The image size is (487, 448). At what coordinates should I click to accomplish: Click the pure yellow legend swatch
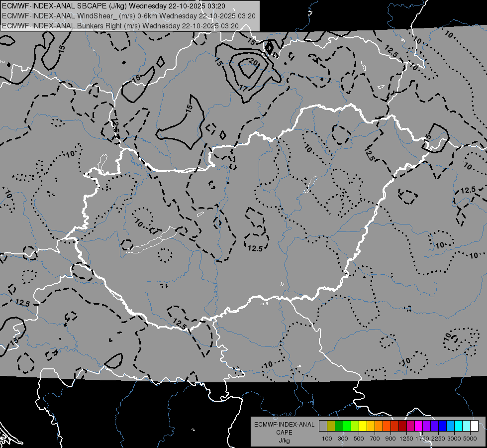click(x=363, y=426)
